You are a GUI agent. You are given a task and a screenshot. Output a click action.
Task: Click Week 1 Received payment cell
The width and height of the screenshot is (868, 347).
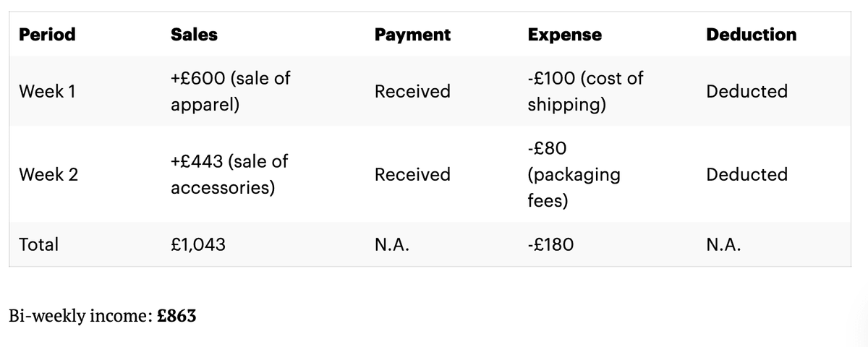[x=412, y=92]
